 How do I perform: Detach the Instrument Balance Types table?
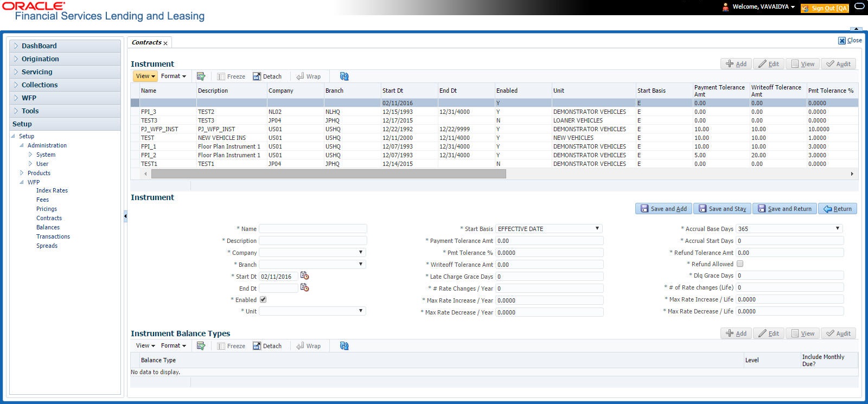click(x=267, y=346)
